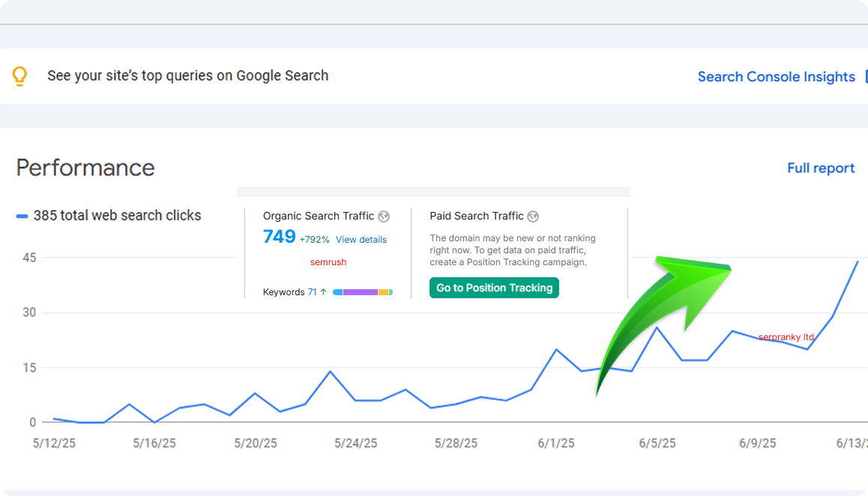Click the Keywords 71 count link
Viewport: 868px width, 496px height.
(x=312, y=292)
